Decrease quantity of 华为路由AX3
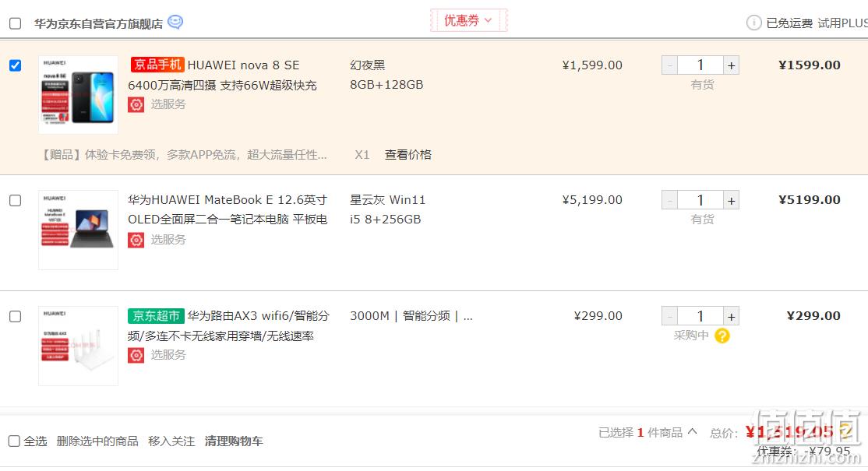The image size is (868, 471). 670,316
